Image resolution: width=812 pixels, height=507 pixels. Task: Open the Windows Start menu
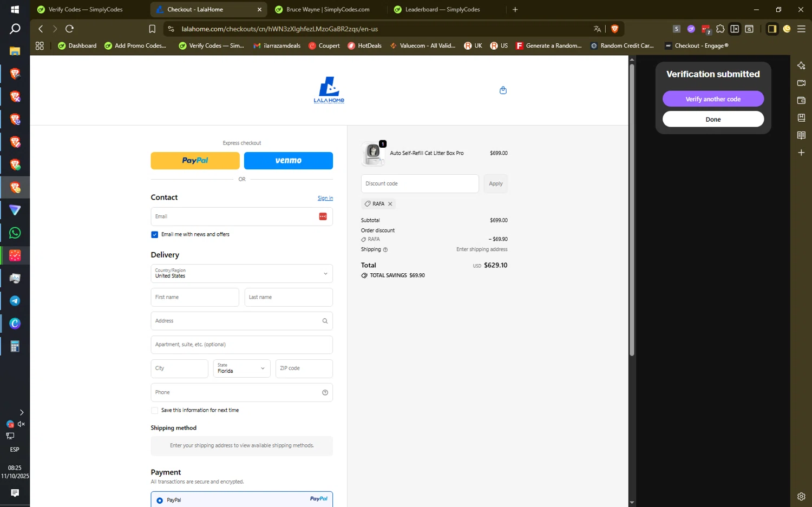click(x=15, y=9)
